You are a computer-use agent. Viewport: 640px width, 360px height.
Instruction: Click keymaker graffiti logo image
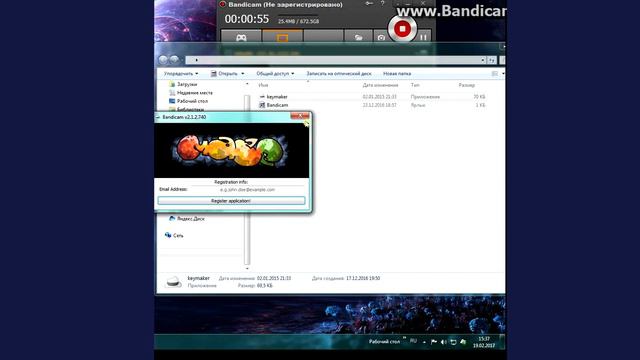[231, 151]
